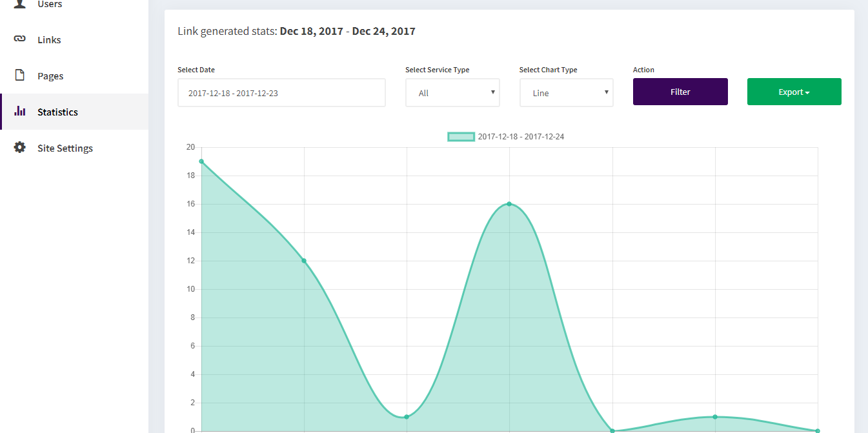Click the purple Filter button
Screen dimensions: 868x433
680,92
